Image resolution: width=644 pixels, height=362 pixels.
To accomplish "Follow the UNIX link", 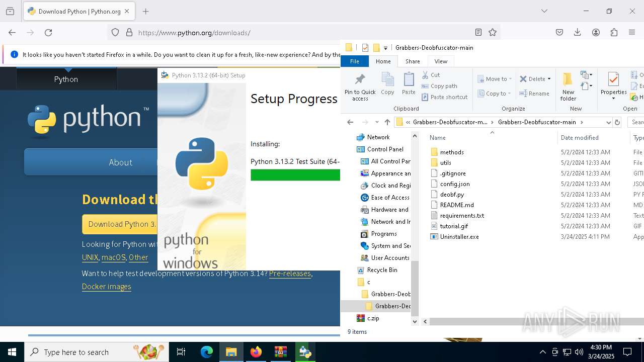I will click(x=90, y=257).
